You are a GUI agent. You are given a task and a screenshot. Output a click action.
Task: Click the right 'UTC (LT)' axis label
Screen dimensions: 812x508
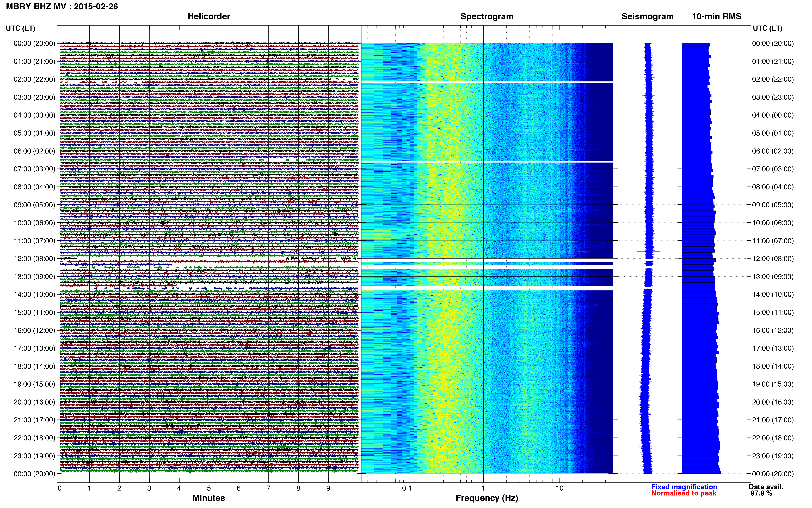click(x=767, y=28)
